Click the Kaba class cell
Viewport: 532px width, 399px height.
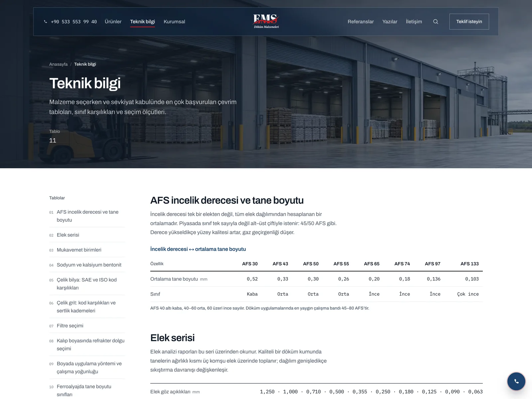pyautogui.click(x=252, y=294)
